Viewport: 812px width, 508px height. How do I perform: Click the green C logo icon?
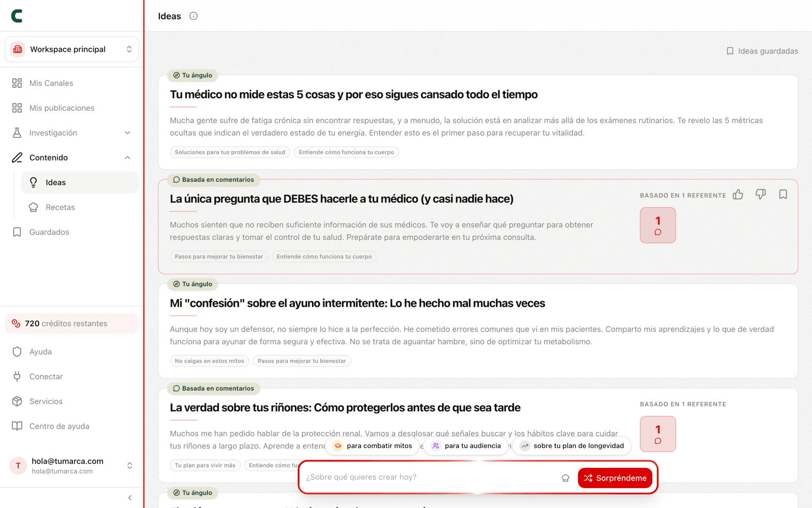(x=17, y=16)
